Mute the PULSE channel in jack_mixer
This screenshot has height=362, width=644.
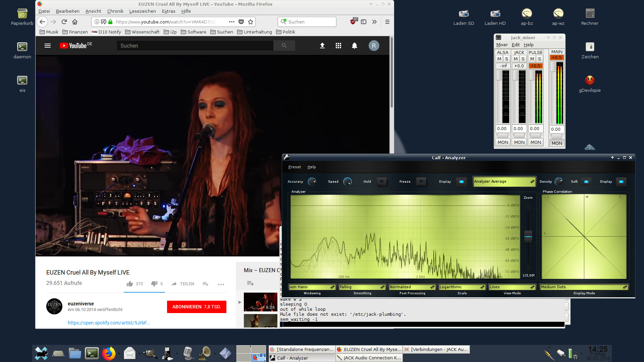pyautogui.click(x=532, y=59)
